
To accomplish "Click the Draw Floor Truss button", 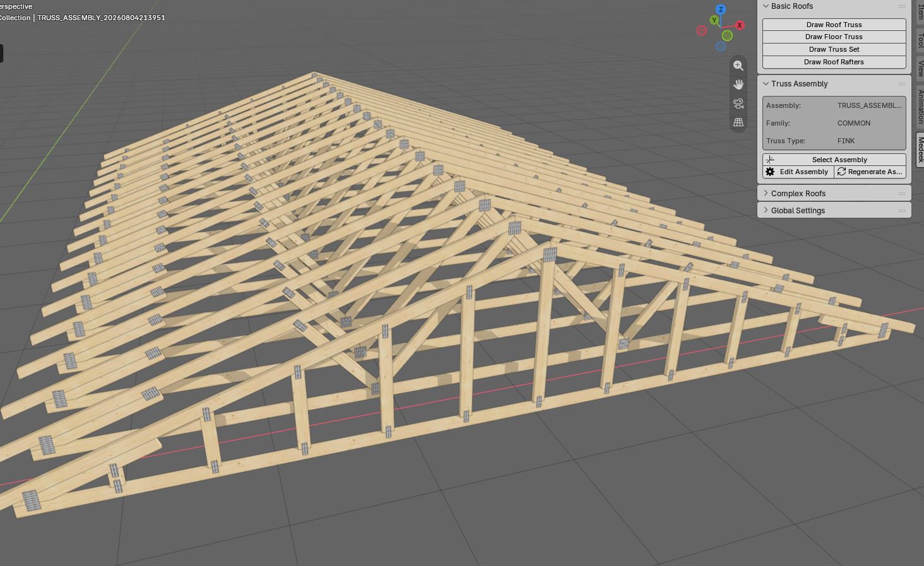I will 834,37.
